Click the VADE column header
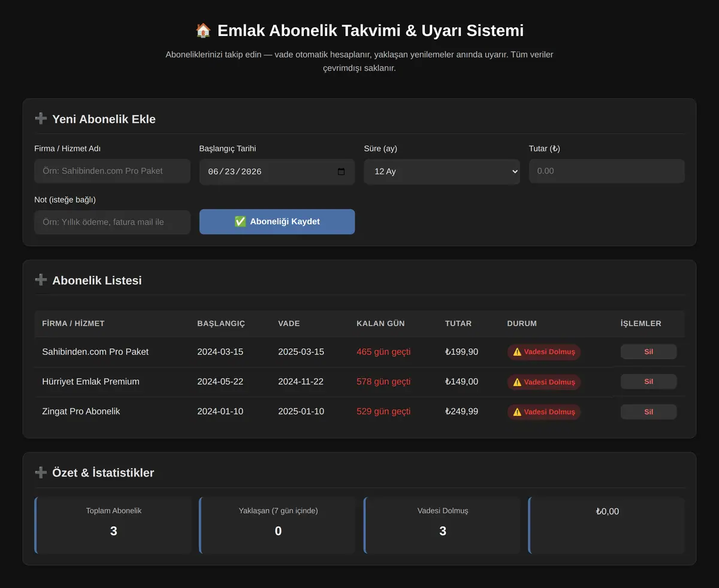 289,324
